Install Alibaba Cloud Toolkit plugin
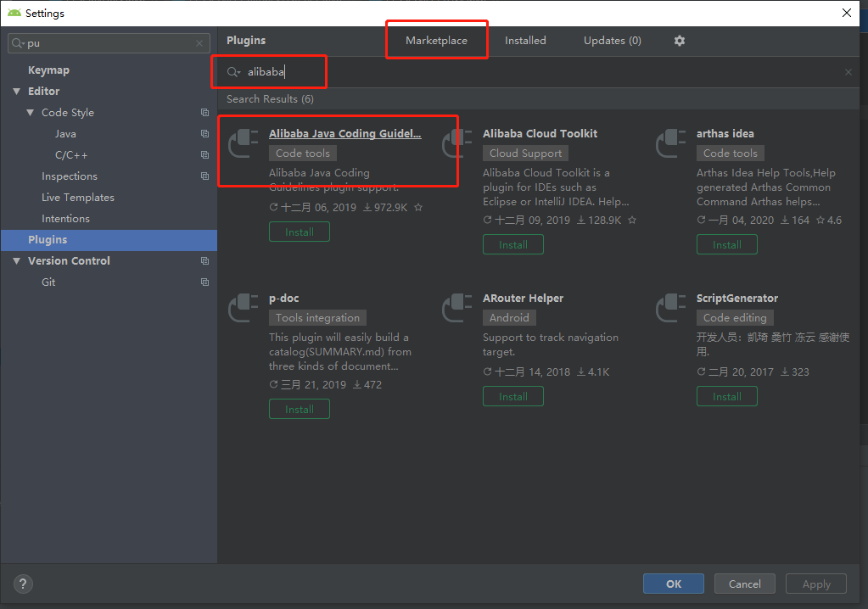Image resolution: width=868 pixels, height=609 pixels. pos(513,244)
